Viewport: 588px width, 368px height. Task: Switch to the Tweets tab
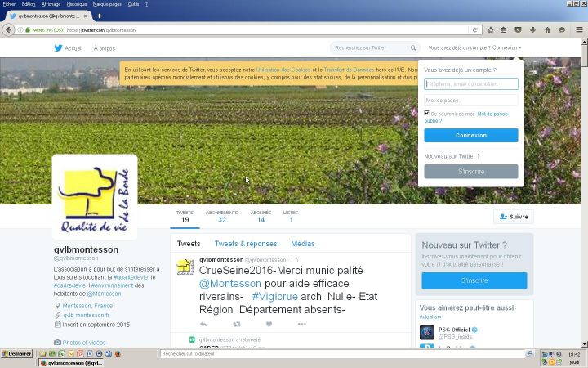[x=189, y=244]
